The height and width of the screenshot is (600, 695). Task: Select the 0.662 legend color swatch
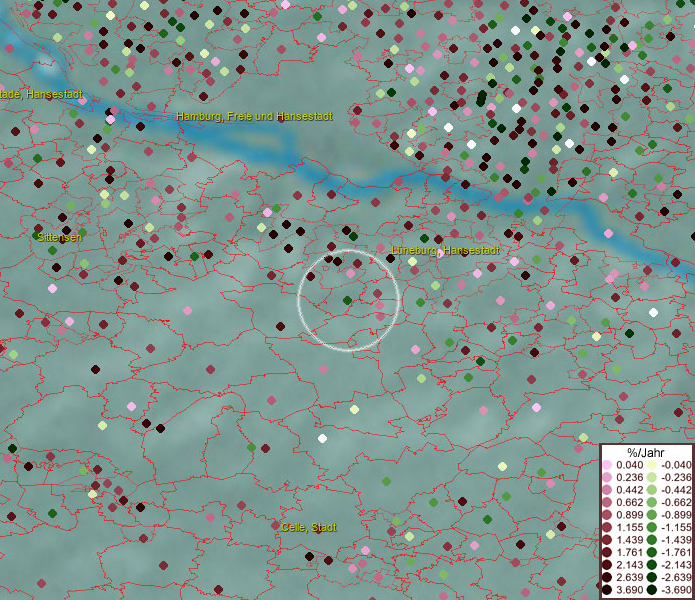(x=607, y=503)
